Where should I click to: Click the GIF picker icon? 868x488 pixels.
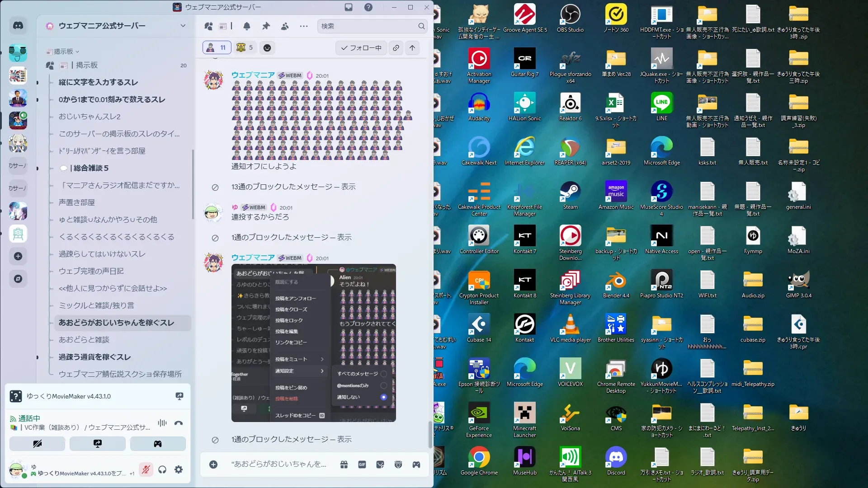point(362,465)
